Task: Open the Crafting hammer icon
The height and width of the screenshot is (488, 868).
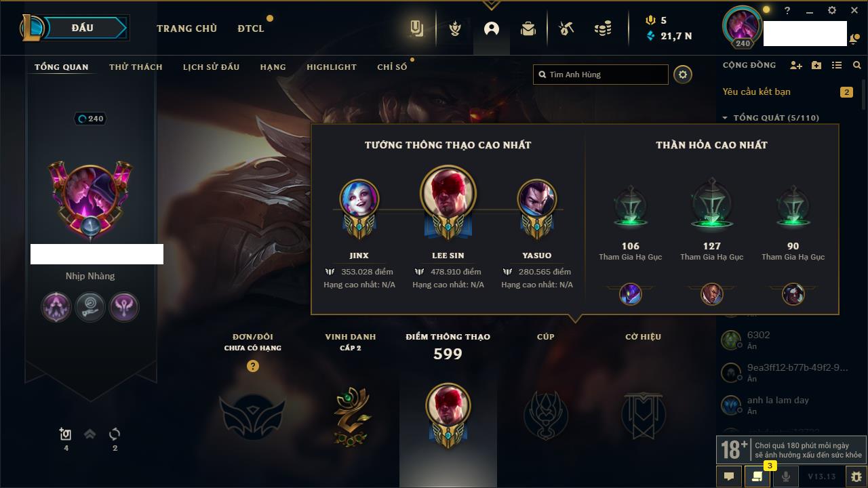Action: 566,28
